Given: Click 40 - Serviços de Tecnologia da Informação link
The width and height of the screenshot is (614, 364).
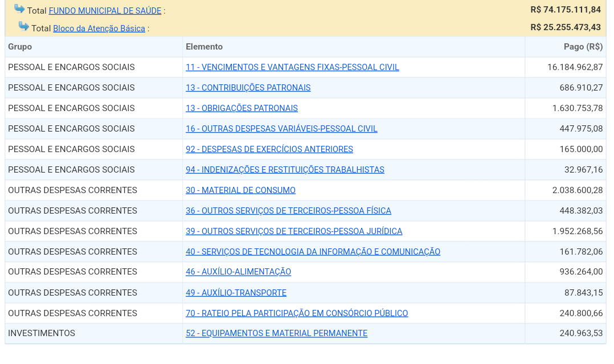Looking at the screenshot, I should click(x=313, y=252).
